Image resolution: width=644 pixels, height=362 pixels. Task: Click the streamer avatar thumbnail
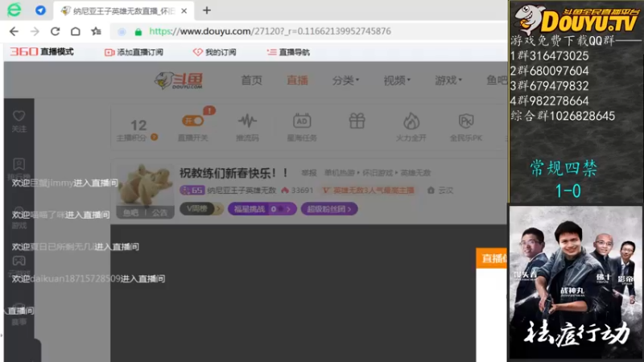(146, 185)
